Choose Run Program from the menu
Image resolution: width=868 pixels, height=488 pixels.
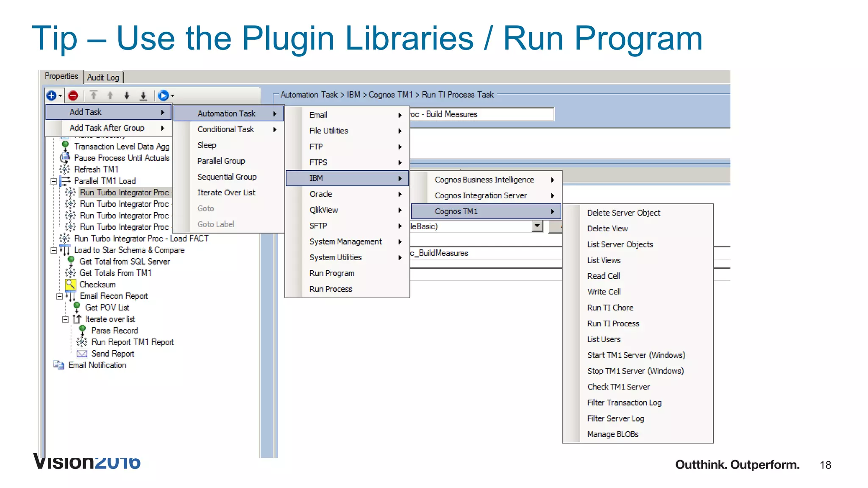(x=347, y=273)
